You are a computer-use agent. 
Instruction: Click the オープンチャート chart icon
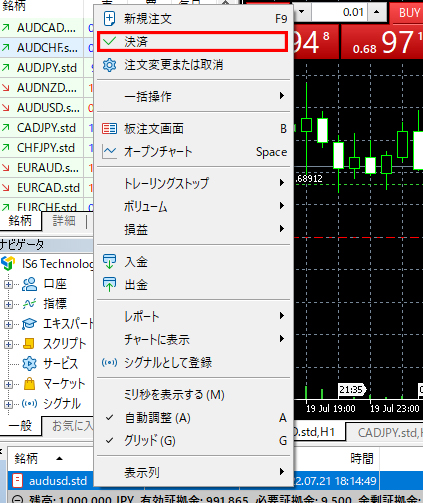(x=109, y=152)
